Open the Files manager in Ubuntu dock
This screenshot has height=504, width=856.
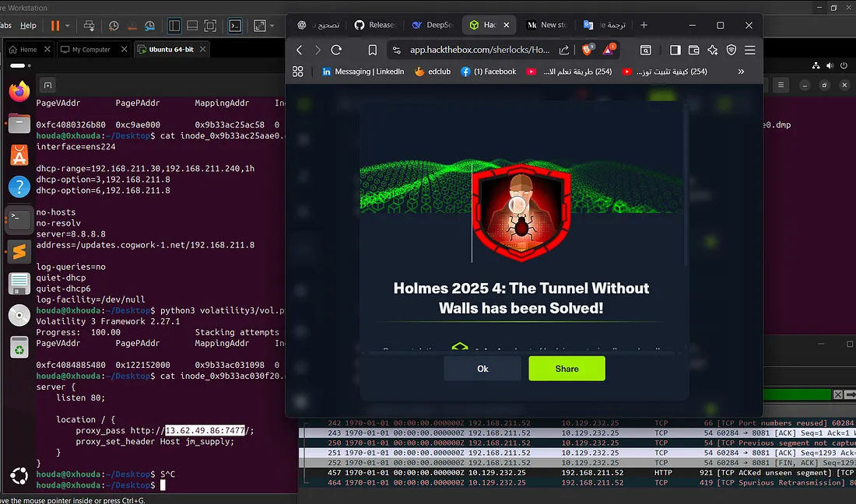tap(19, 124)
